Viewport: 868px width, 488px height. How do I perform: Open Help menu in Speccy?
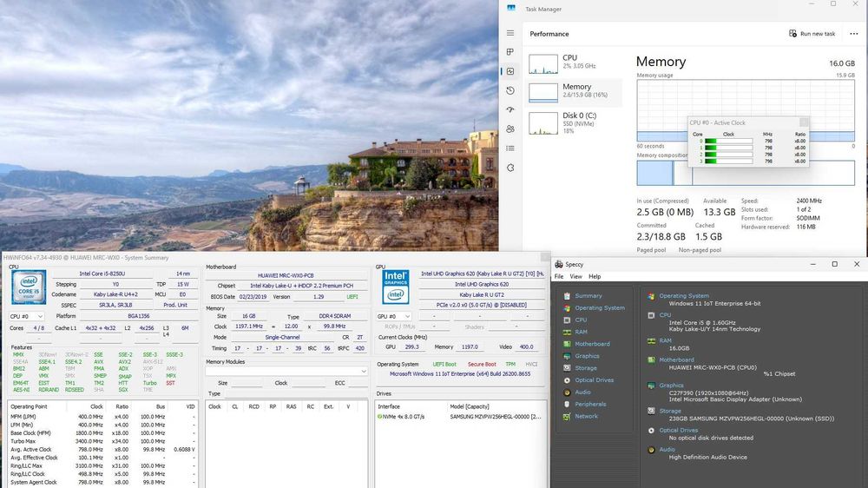pyautogui.click(x=595, y=276)
